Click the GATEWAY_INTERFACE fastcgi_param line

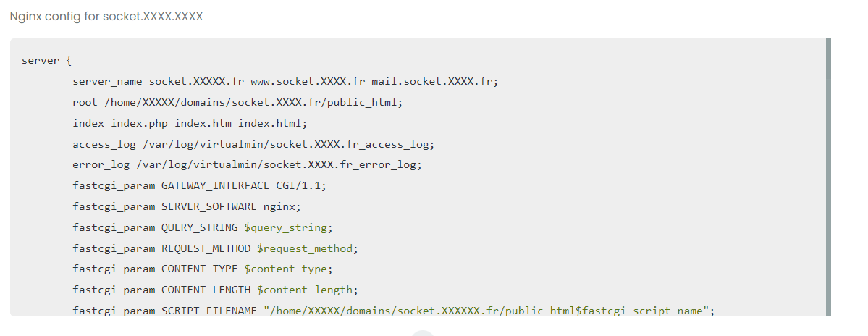pos(199,185)
